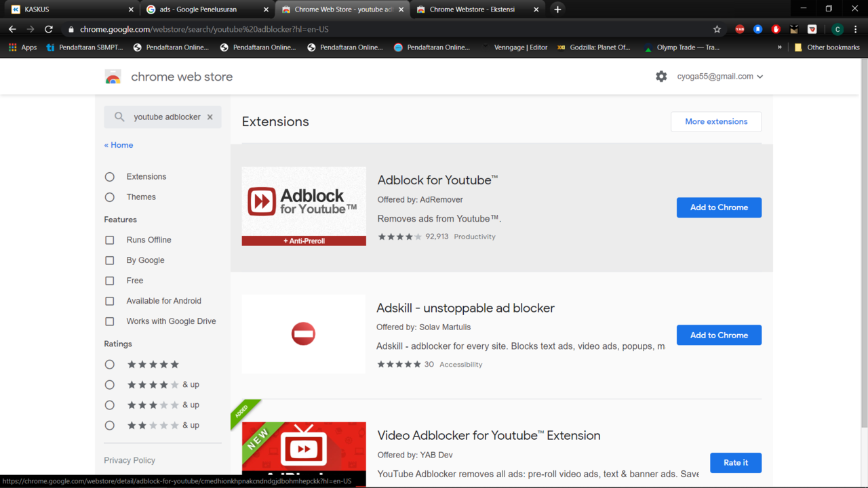The width and height of the screenshot is (868, 488).
Task: Open the Adblock for Youtube title
Action: pyautogui.click(x=438, y=180)
